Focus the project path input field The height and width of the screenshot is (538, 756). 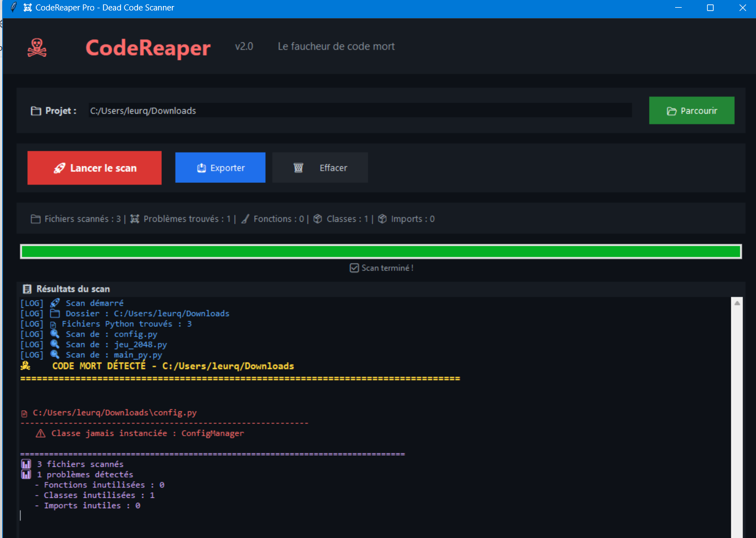360,111
